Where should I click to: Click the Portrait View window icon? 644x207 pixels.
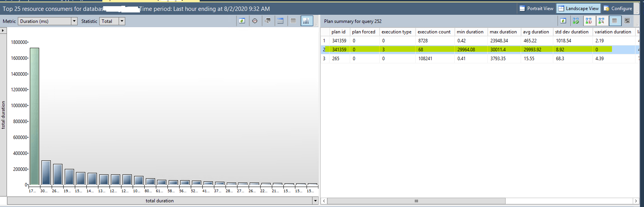click(522, 9)
